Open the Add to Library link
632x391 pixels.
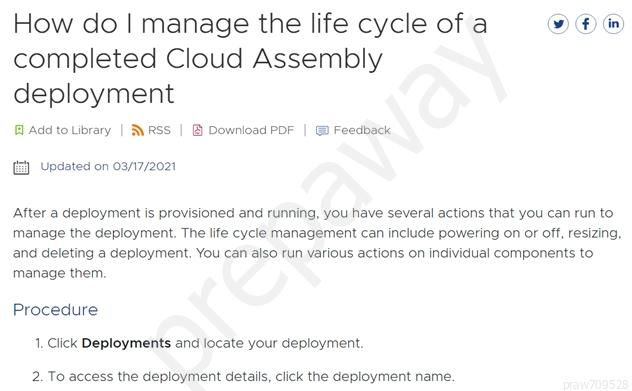click(70, 130)
